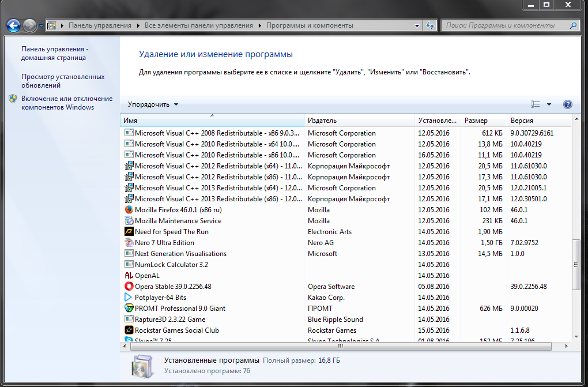Click the Potplayer-64 Bits icon

(x=129, y=298)
